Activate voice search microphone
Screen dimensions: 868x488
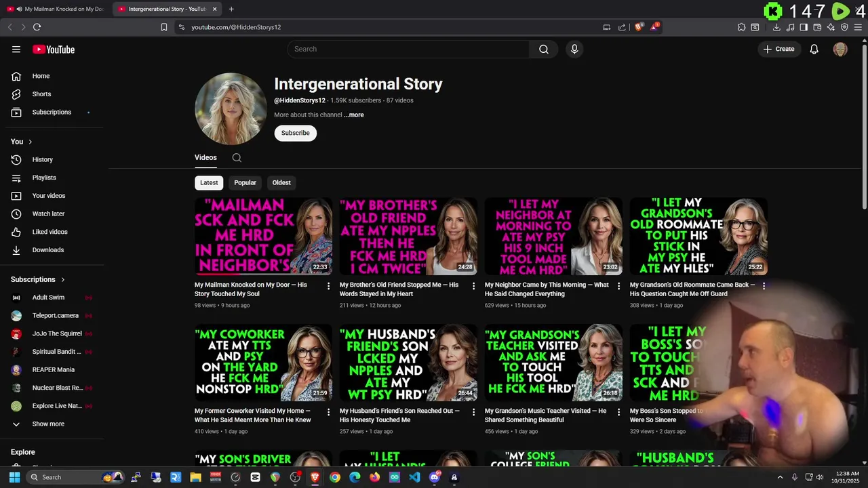tap(574, 49)
